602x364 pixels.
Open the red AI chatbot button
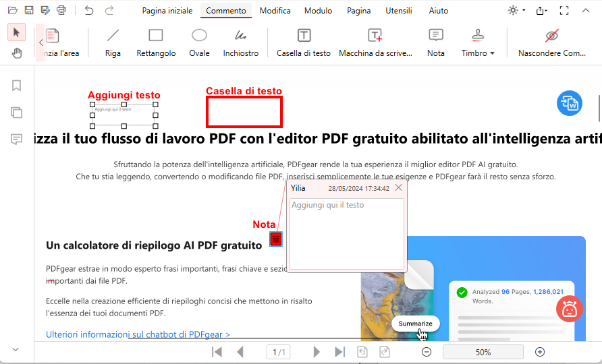(x=570, y=309)
